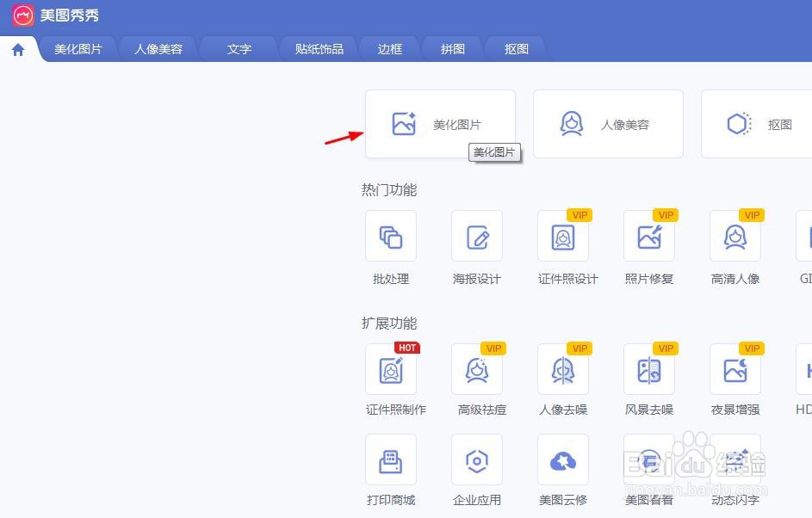812x518 pixels.
Task: Open 高清人像 HD portrait icon
Action: coord(735,236)
